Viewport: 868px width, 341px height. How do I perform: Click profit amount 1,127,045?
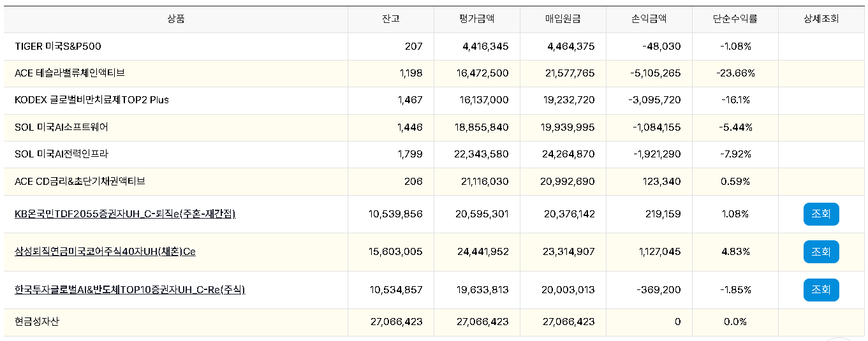pyautogui.click(x=660, y=252)
